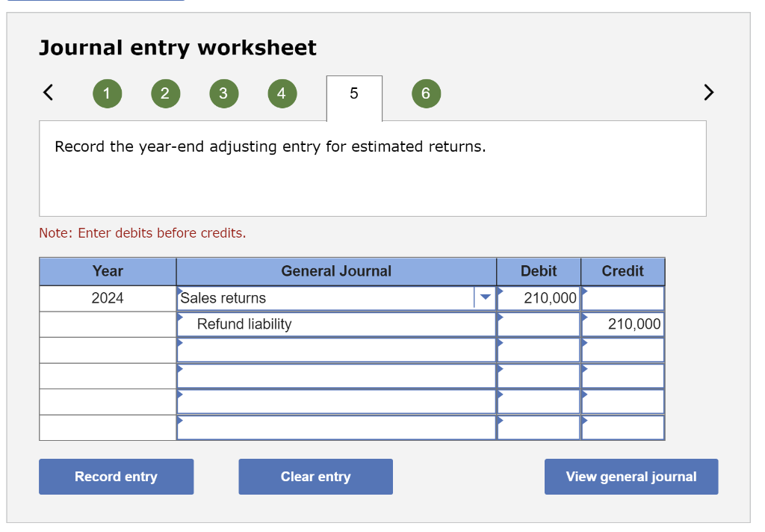Switch to journal entry tab 5
The width and height of the screenshot is (765, 532).
[x=353, y=93]
